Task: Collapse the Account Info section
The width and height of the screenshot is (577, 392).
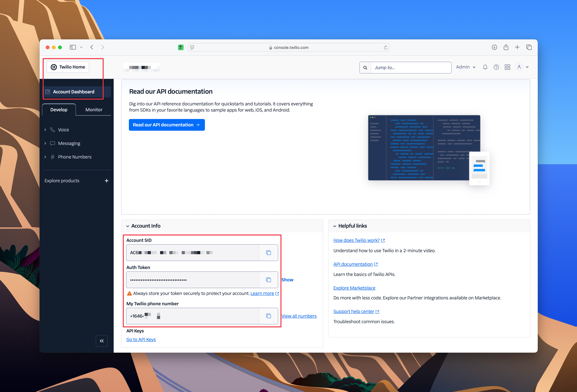Action: [x=128, y=226]
